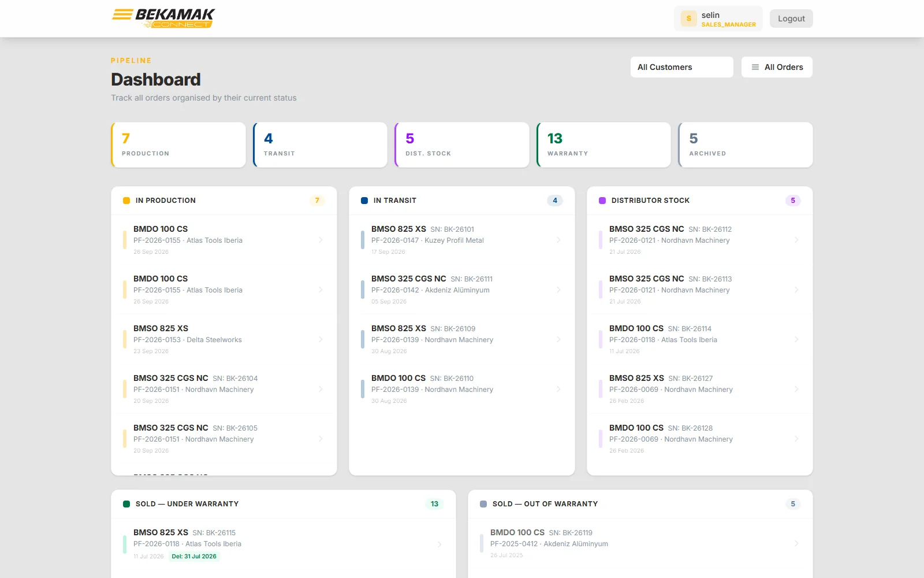Viewport: 924px width, 578px height.
Task: Click the green Under Warranty status dot
Action: [x=126, y=504]
